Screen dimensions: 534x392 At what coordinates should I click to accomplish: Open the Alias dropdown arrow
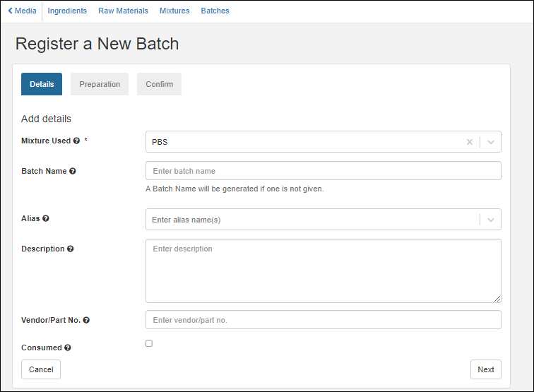coord(491,220)
